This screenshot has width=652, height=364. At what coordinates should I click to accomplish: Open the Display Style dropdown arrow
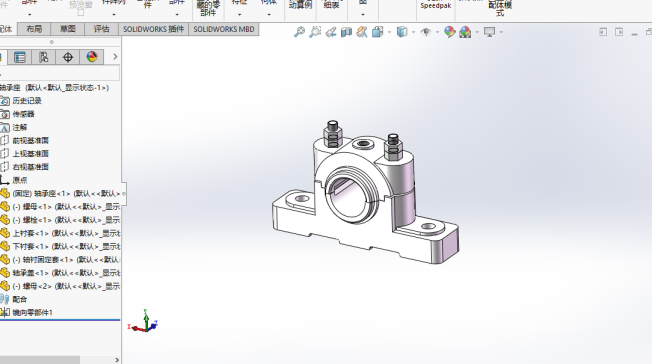click(x=413, y=32)
